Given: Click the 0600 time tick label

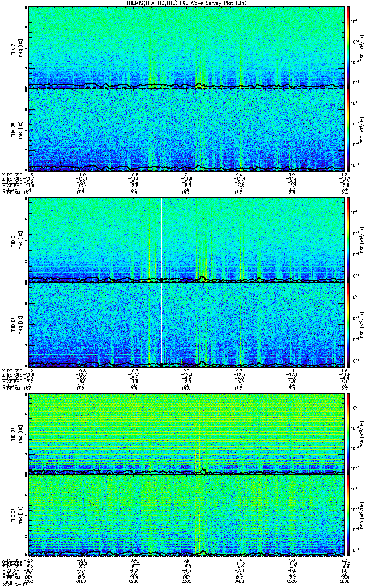Looking at the screenshot, I should pyautogui.click(x=345, y=581).
